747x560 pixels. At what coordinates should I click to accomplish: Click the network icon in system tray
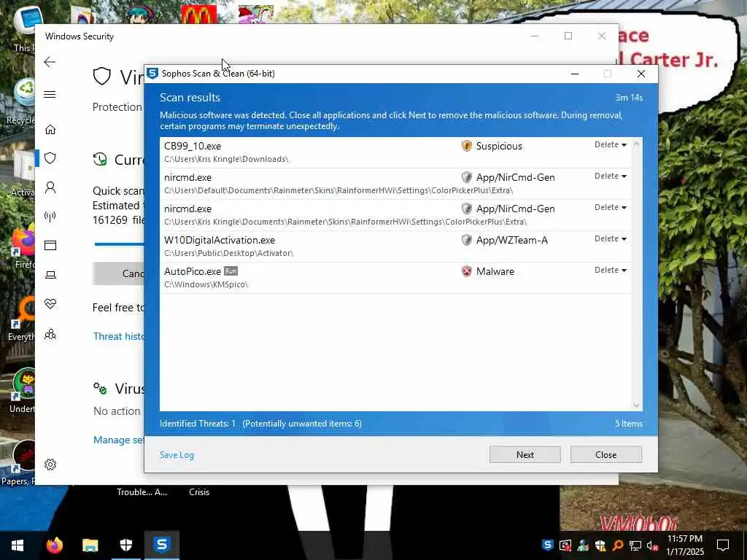point(635,545)
